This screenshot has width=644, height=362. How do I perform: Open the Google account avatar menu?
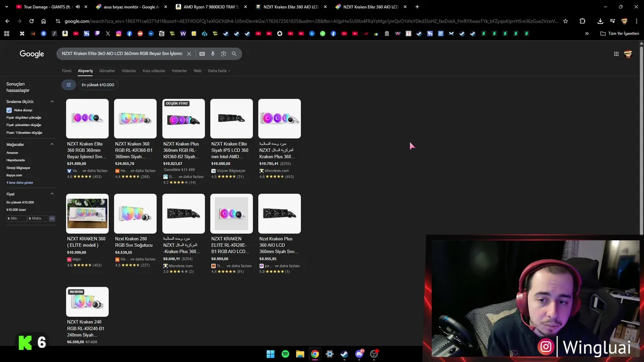(x=628, y=54)
